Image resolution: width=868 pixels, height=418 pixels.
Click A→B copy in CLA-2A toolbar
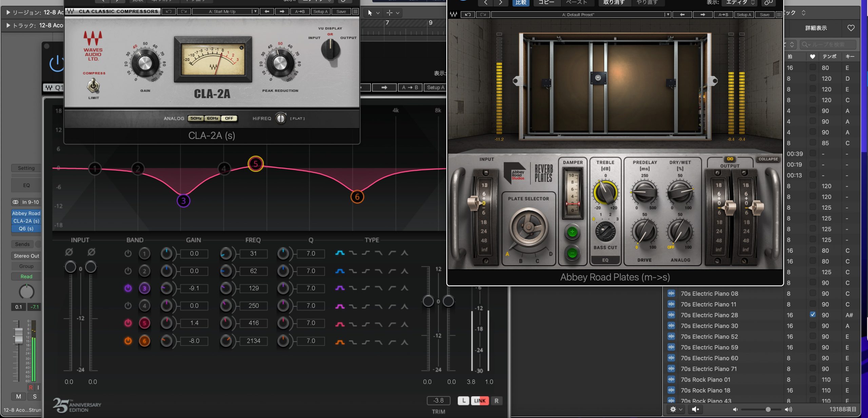point(300,12)
